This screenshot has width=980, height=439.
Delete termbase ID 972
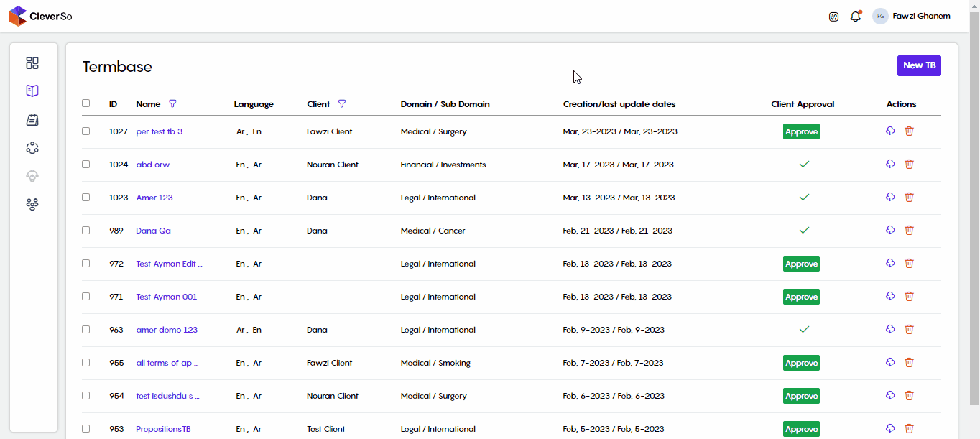(x=909, y=263)
